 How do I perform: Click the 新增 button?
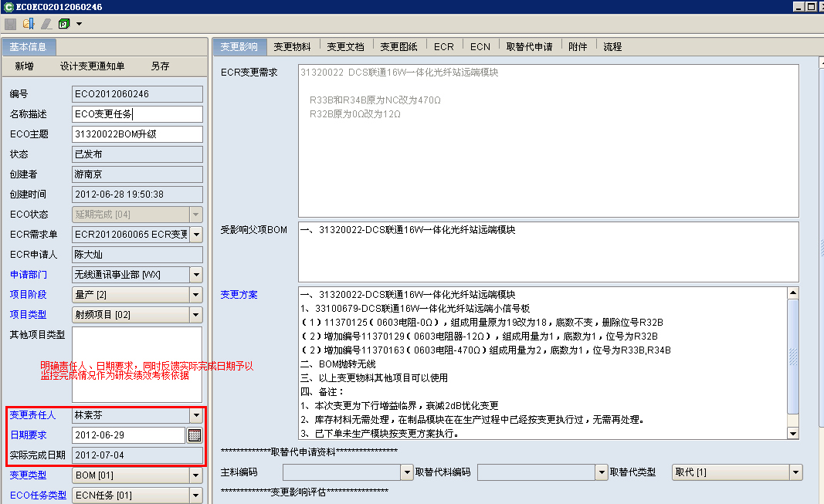point(24,66)
